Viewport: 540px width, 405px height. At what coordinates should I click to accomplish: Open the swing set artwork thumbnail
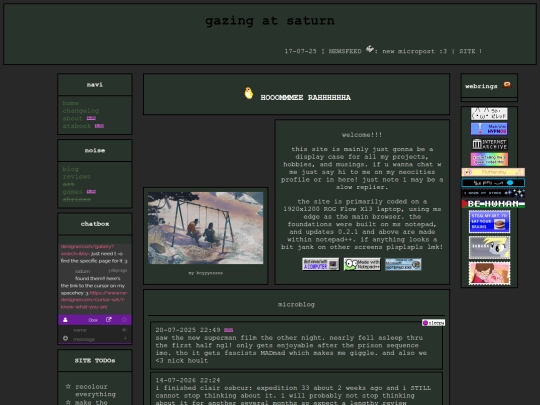[206, 228]
